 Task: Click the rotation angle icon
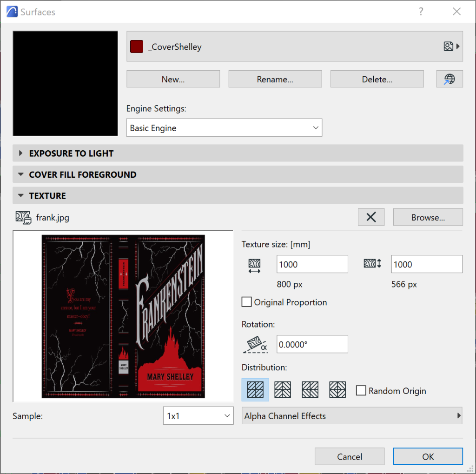click(255, 344)
